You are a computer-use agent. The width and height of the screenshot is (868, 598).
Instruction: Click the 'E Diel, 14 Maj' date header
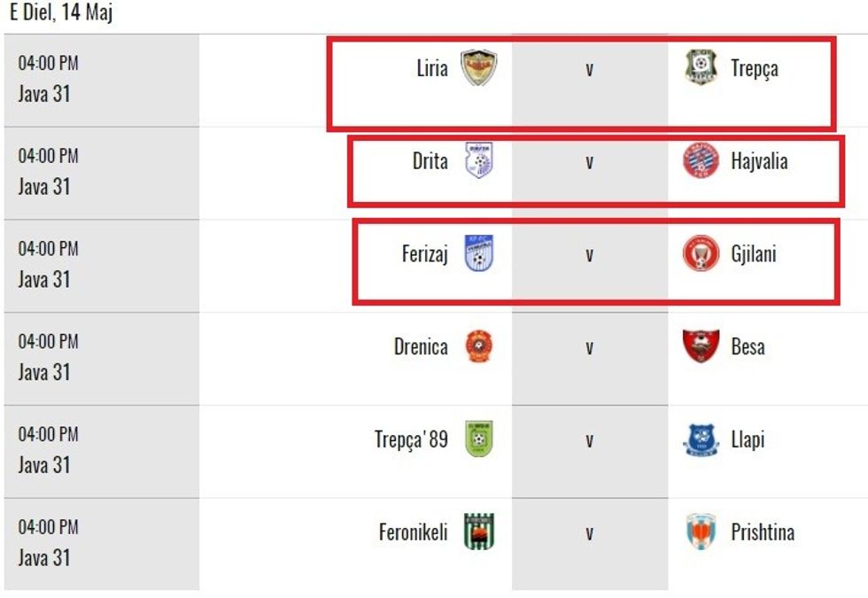click(x=61, y=13)
